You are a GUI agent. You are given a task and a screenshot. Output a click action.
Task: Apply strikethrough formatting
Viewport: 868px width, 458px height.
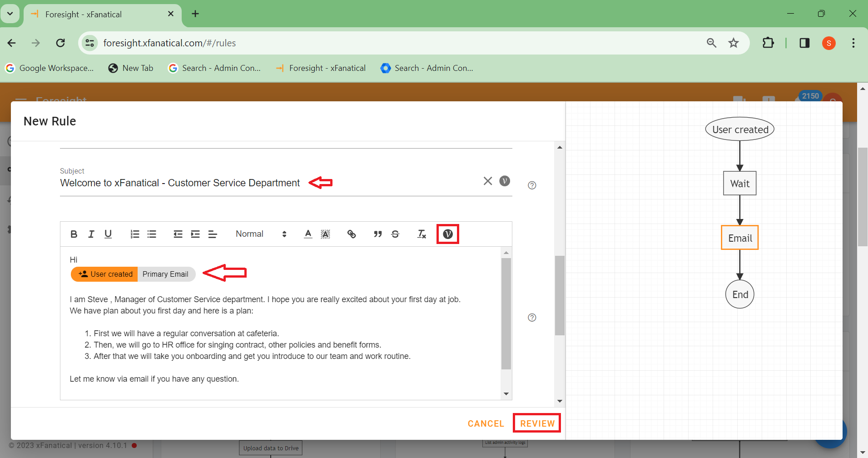[x=395, y=234]
